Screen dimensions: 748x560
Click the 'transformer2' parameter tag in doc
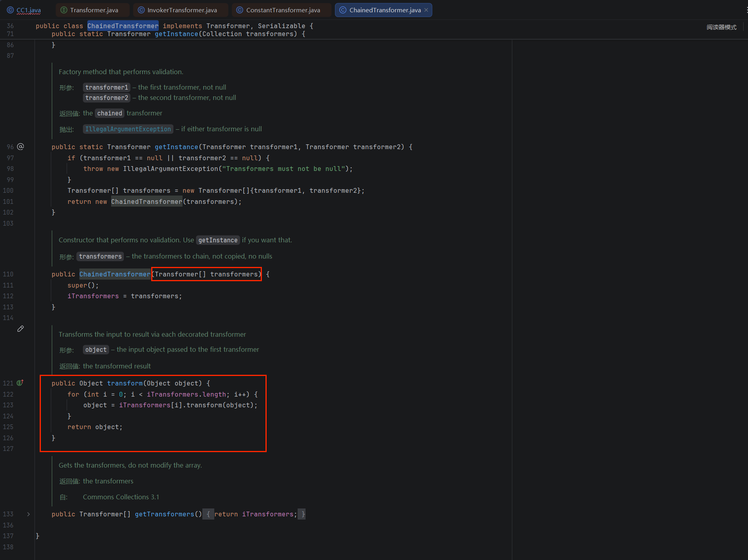(107, 98)
